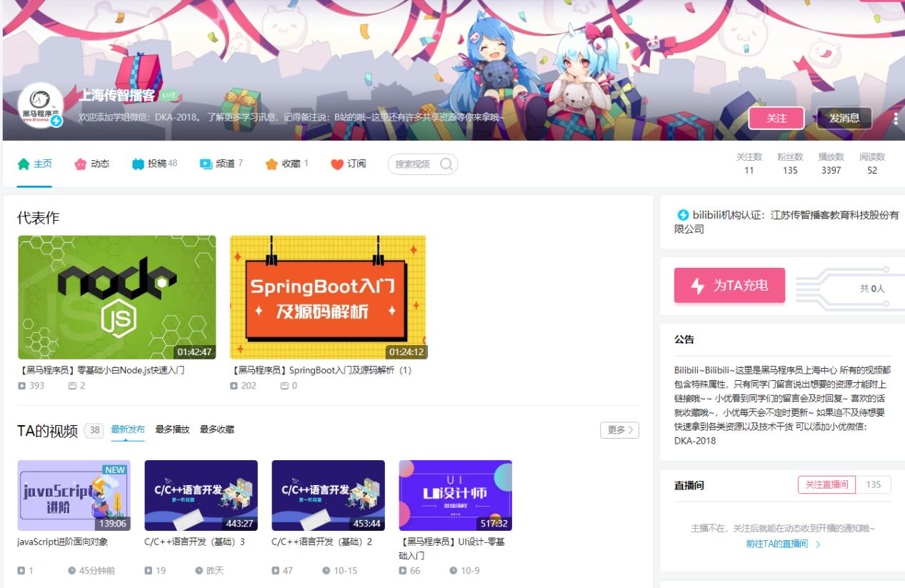Click the 代表作 section heading
This screenshot has height=588, width=905.
click(39, 219)
